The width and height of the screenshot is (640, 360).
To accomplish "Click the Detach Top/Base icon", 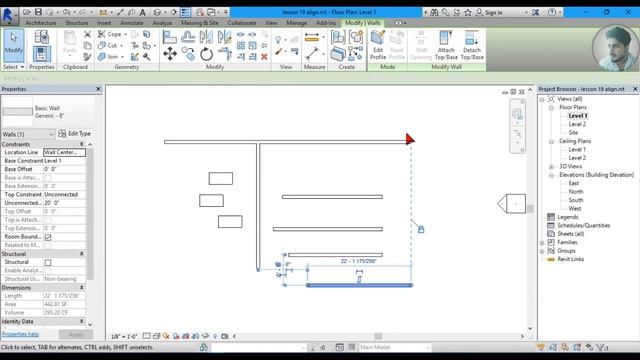I will point(472,45).
